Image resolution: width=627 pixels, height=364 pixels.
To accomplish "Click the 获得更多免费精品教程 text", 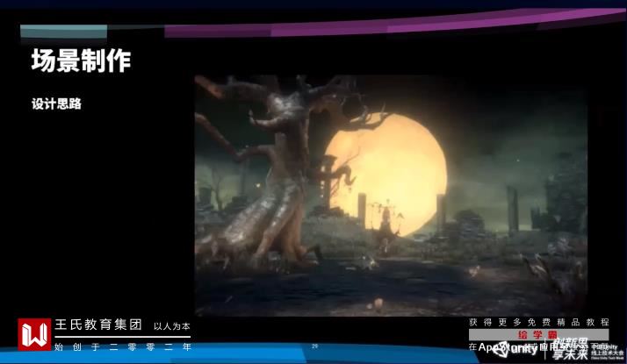I will point(538,322).
